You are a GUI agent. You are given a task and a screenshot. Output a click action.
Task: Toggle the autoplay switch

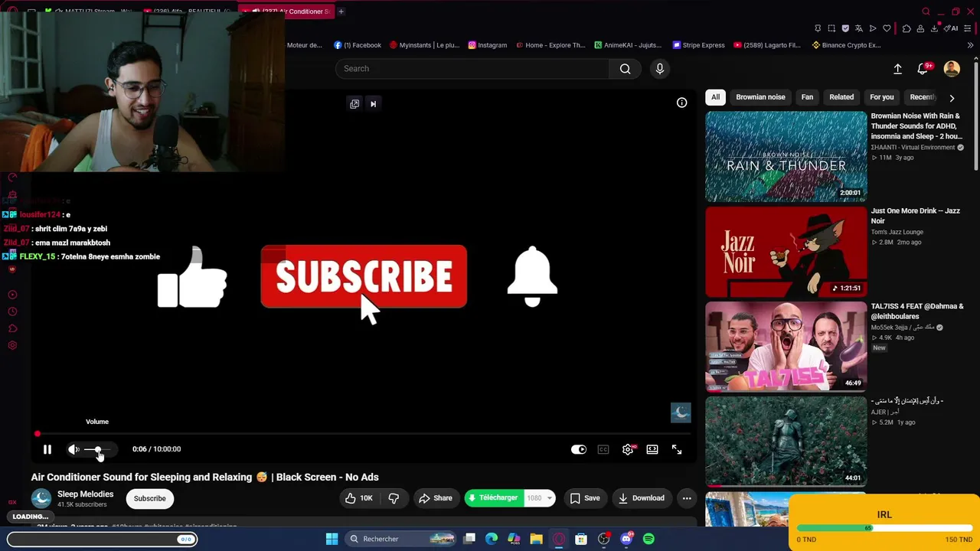click(579, 449)
